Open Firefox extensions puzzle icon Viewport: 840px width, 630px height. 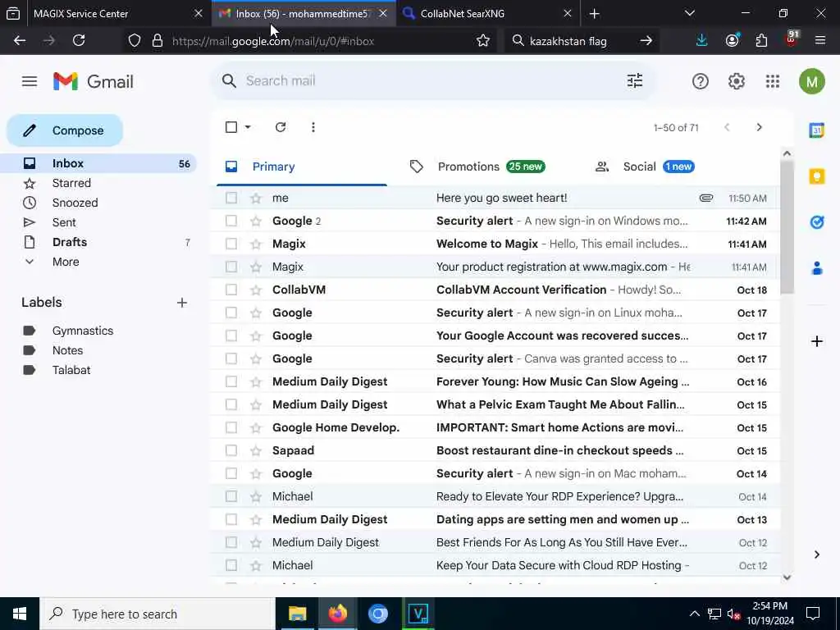coord(761,40)
